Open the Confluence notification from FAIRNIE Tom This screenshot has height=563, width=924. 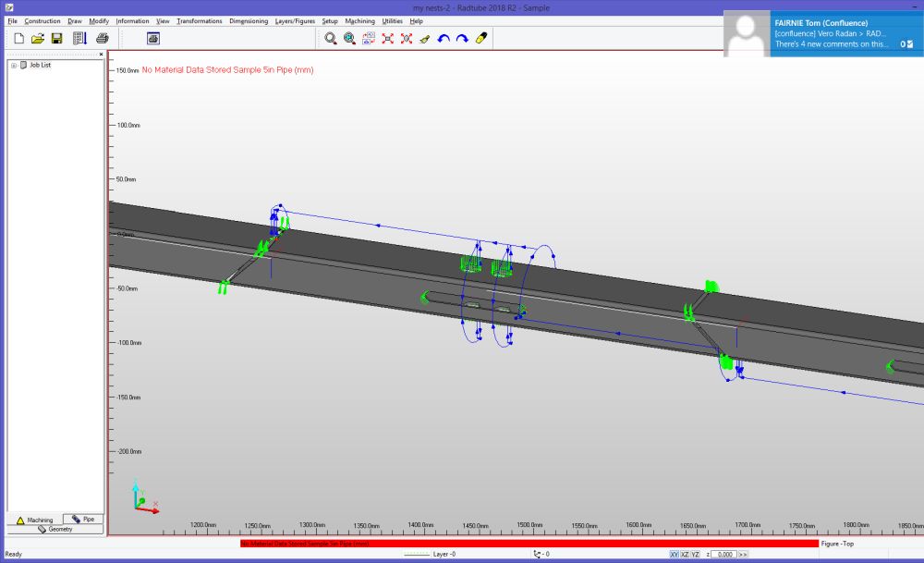point(822,34)
